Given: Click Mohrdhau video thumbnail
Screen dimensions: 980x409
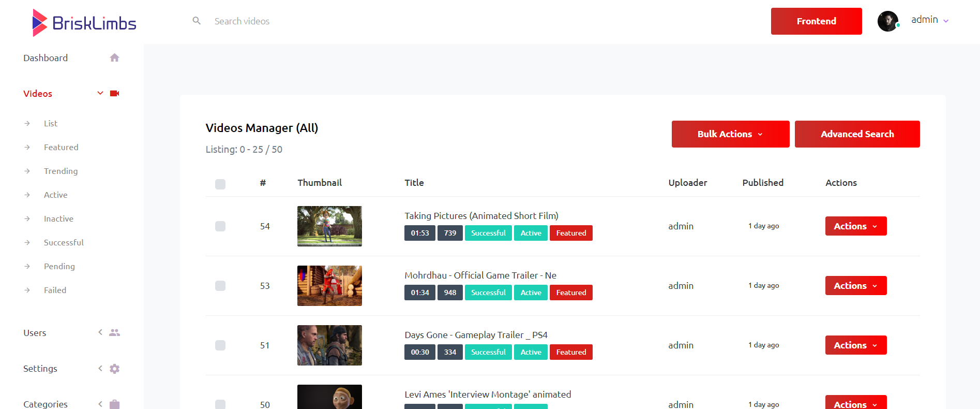Looking at the screenshot, I should (x=329, y=286).
